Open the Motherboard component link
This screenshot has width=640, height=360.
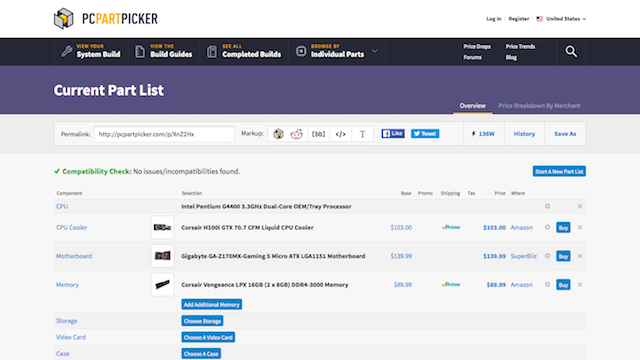74,256
